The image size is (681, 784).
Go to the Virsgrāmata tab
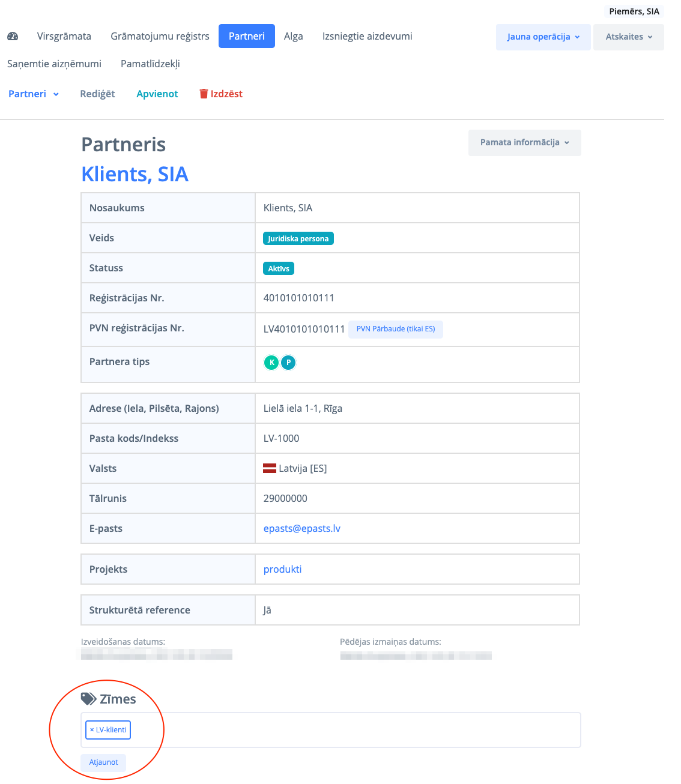click(x=64, y=36)
